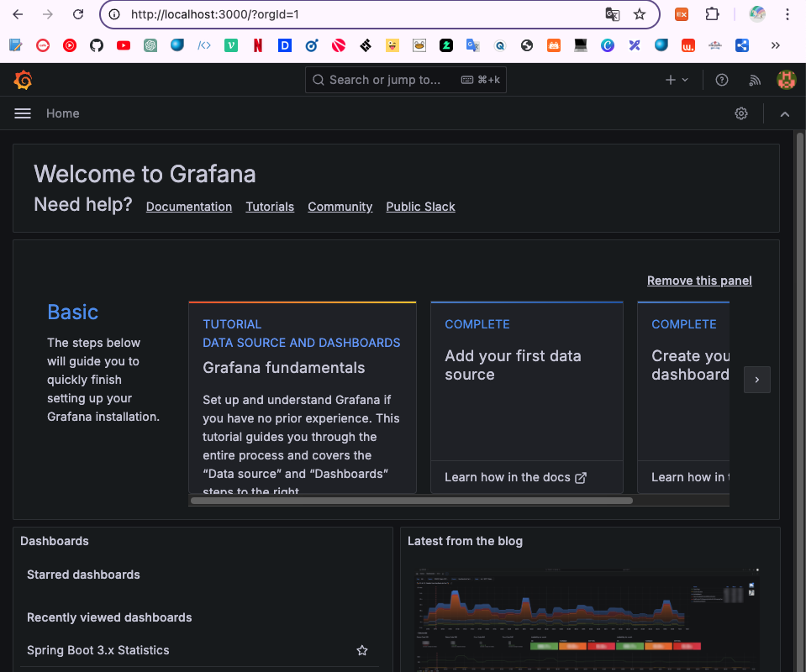Bookmark this page with the star icon

point(639,14)
